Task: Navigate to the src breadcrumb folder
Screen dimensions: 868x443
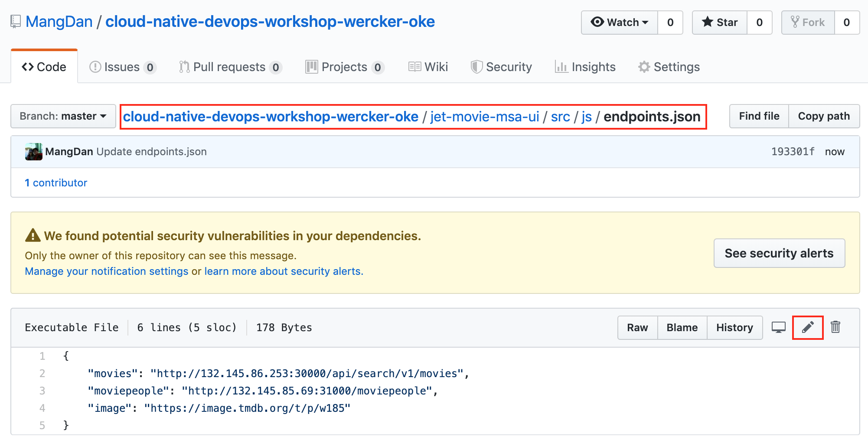Action: point(560,117)
